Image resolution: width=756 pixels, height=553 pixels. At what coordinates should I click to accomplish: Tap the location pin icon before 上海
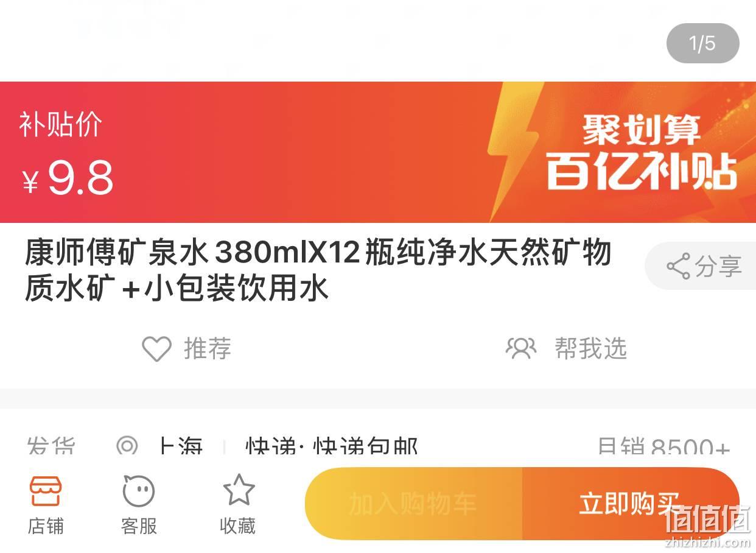point(127,446)
